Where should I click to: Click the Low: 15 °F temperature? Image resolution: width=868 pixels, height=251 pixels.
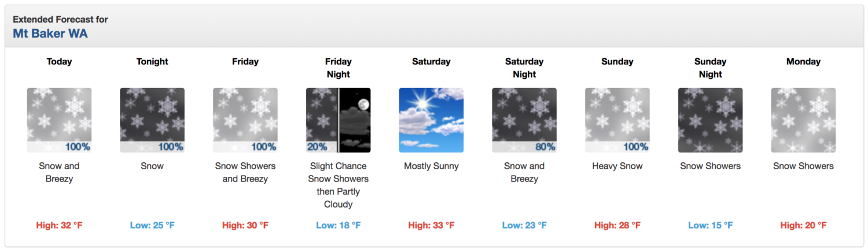point(711,225)
